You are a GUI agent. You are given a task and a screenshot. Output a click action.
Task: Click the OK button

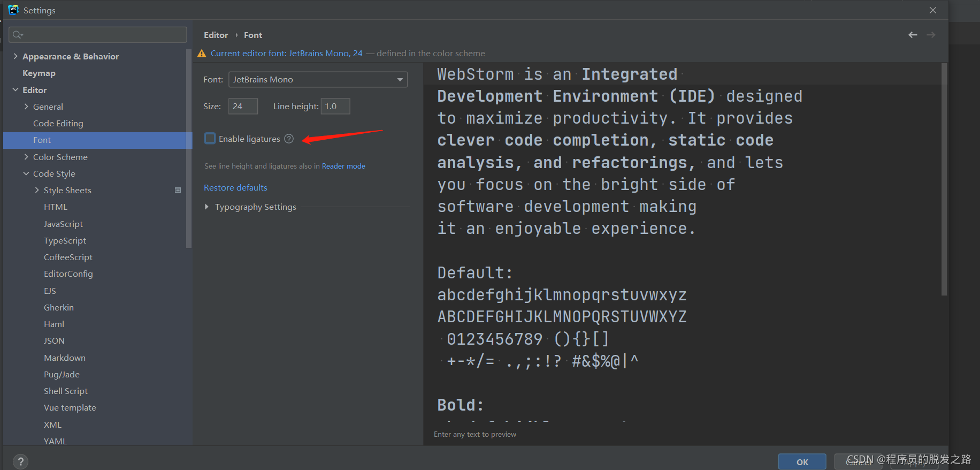pyautogui.click(x=802, y=462)
